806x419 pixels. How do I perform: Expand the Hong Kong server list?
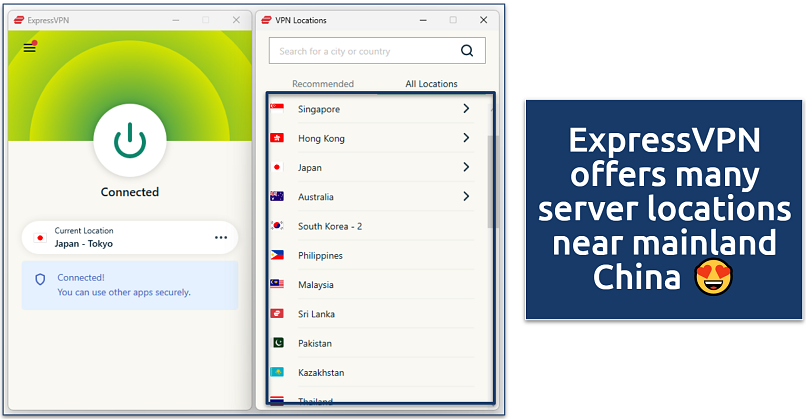click(466, 138)
